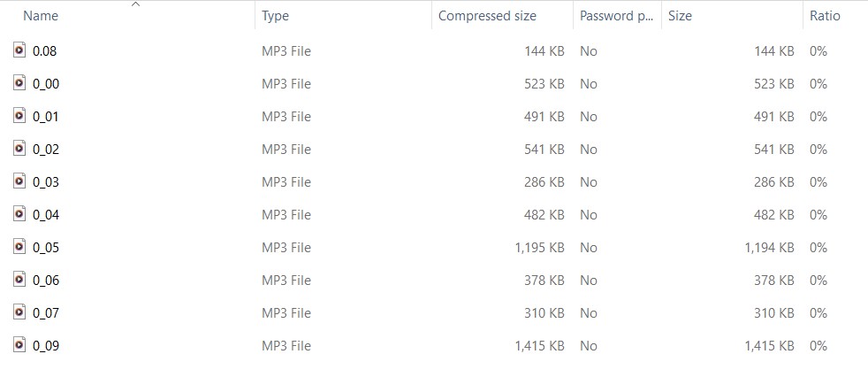Click the icon beside 0_07
Screen dimensions: 868x377
click(19, 312)
